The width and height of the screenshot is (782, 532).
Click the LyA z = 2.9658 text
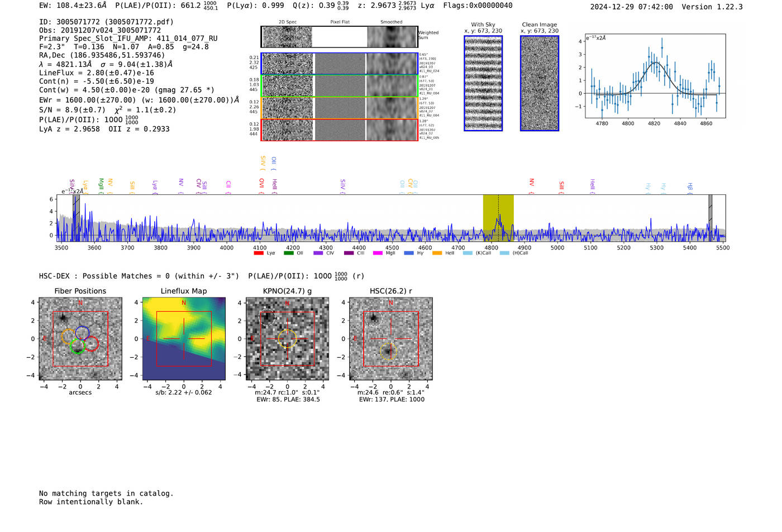[x=70, y=129]
